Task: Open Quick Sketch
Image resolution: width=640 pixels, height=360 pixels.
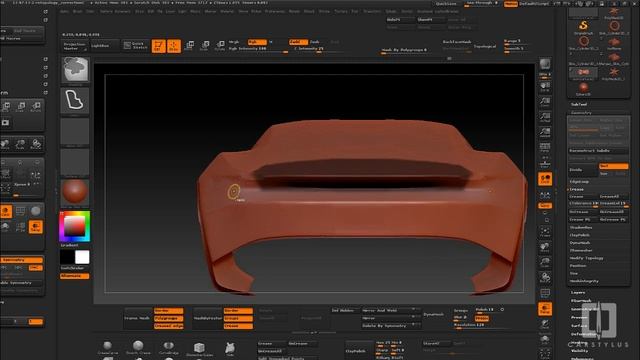Action: coord(136,45)
